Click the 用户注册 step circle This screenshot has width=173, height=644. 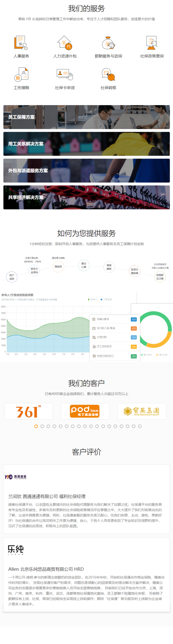pyautogui.click(x=12, y=277)
